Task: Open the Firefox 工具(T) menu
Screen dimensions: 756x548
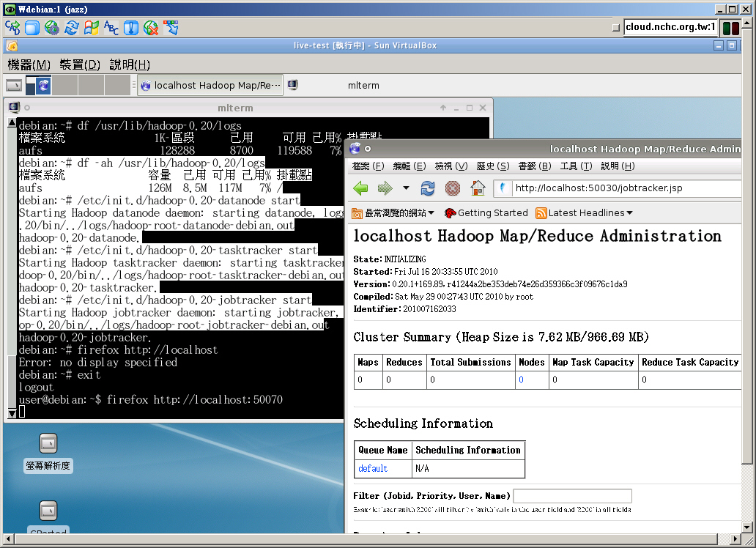Action: (x=577, y=166)
